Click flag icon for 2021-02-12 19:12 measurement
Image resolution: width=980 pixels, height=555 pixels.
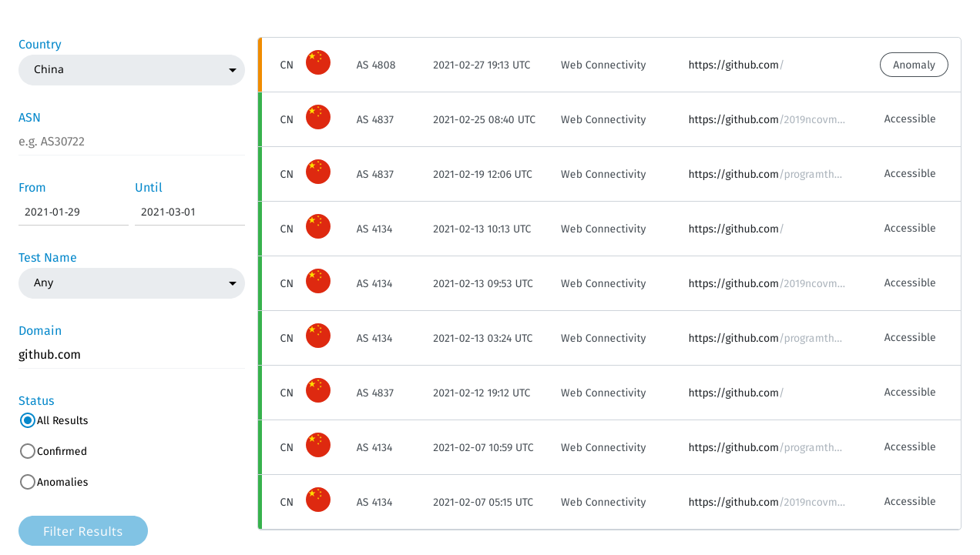click(317, 391)
